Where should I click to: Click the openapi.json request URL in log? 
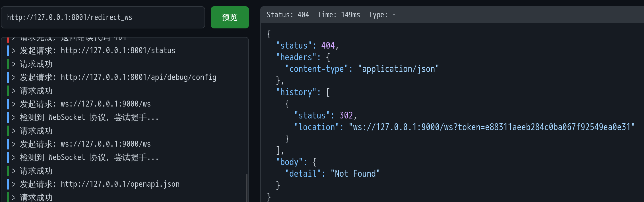[x=120, y=184]
